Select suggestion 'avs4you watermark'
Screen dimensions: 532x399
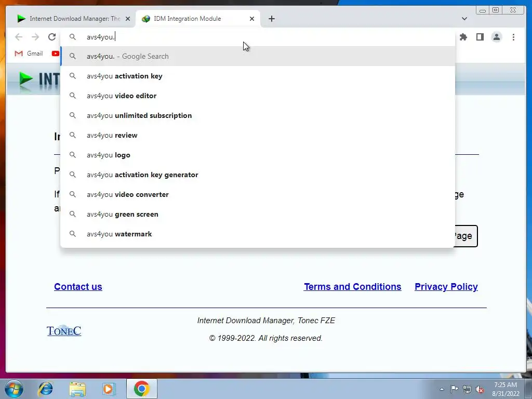click(x=258, y=234)
